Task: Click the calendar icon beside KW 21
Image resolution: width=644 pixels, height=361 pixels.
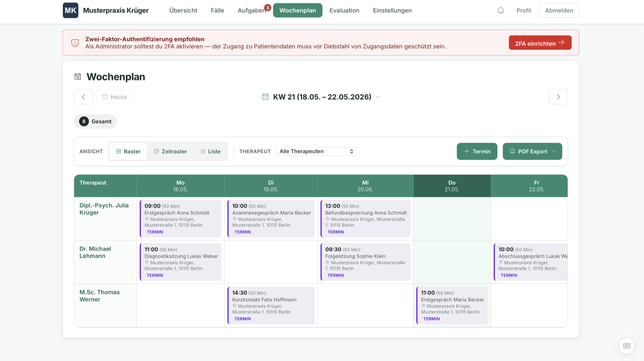Action: [265, 97]
